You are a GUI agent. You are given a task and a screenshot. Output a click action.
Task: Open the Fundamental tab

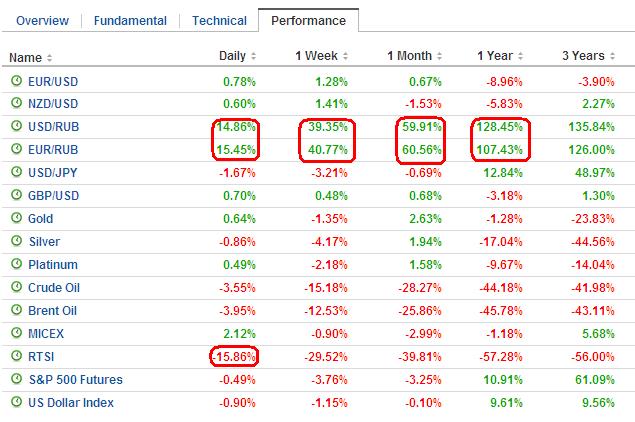[132, 21]
